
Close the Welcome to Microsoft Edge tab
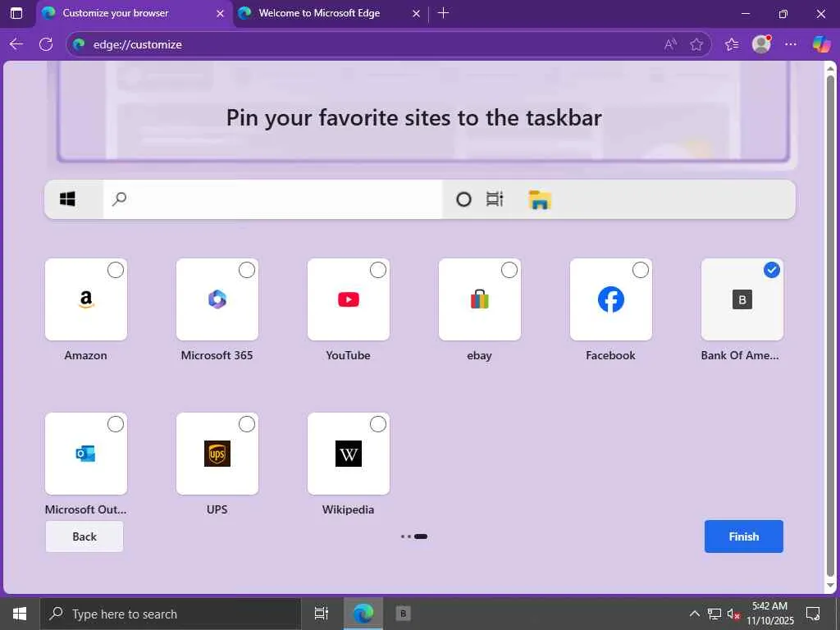[416, 13]
